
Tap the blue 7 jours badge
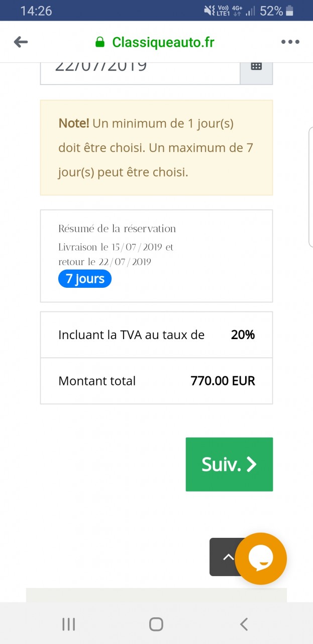(84, 279)
